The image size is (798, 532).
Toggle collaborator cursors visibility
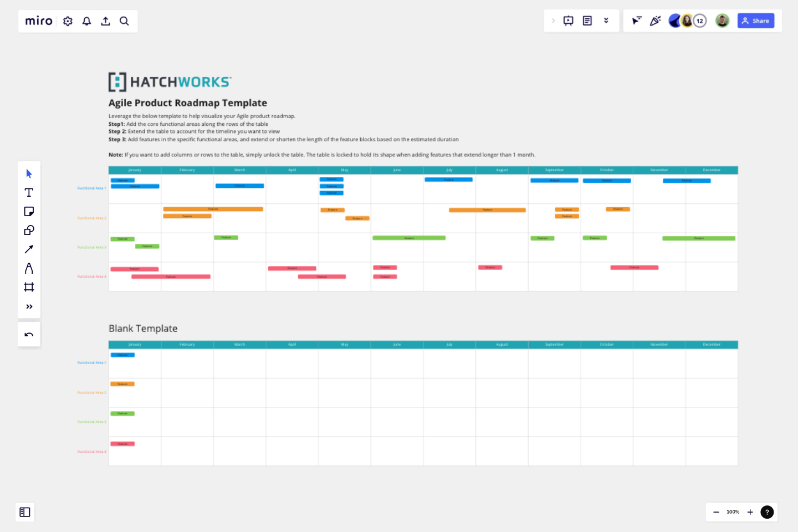pyautogui.click(x=636, y=21)
